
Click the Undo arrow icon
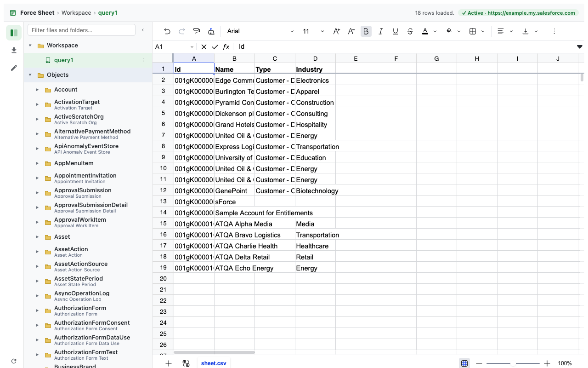point(167,31)
